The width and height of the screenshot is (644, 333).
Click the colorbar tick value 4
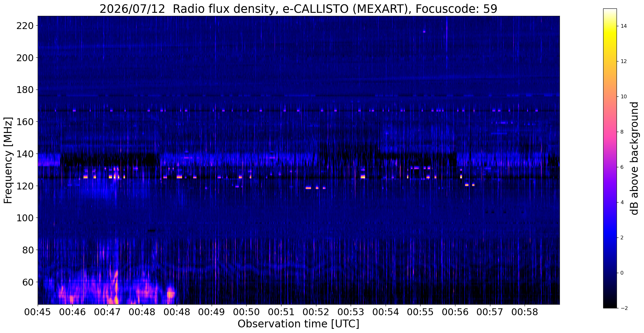[x=622, y=203]
